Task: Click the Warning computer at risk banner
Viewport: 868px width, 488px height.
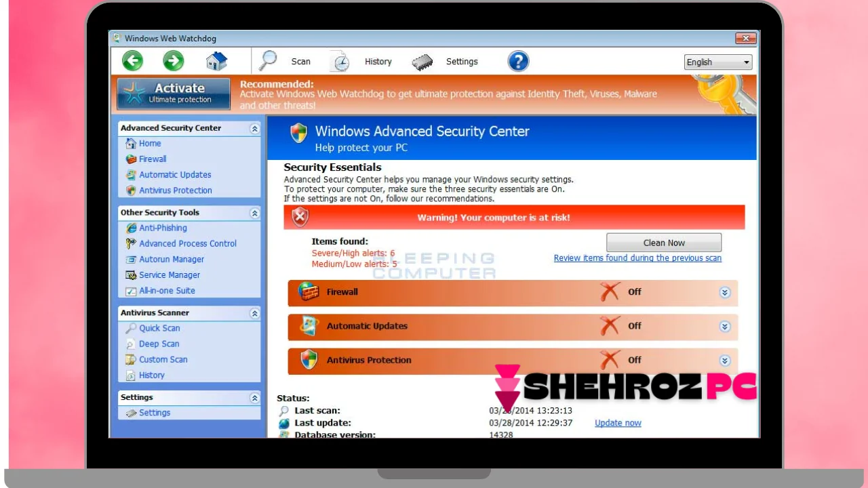Action: (x=514, y=218)
